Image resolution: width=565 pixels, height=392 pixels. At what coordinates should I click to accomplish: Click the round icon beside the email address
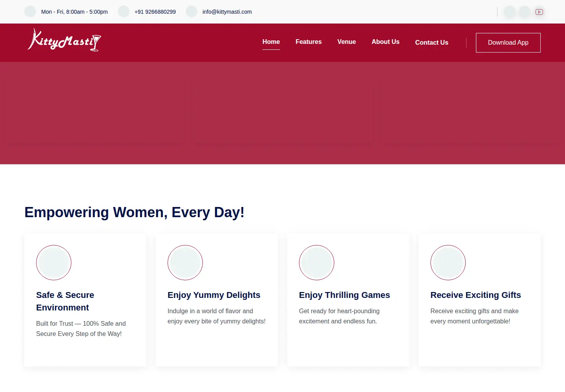tap(191, 11)
